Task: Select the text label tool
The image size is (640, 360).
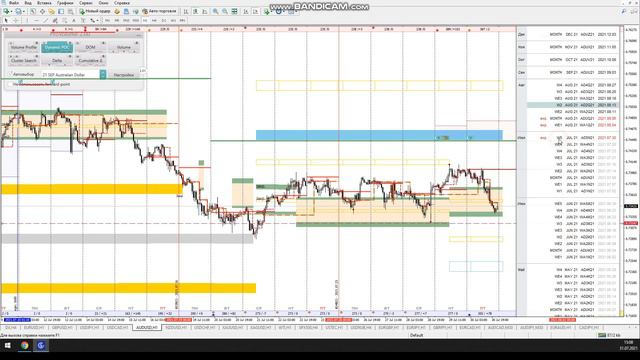Action: [x=83, y=20]
